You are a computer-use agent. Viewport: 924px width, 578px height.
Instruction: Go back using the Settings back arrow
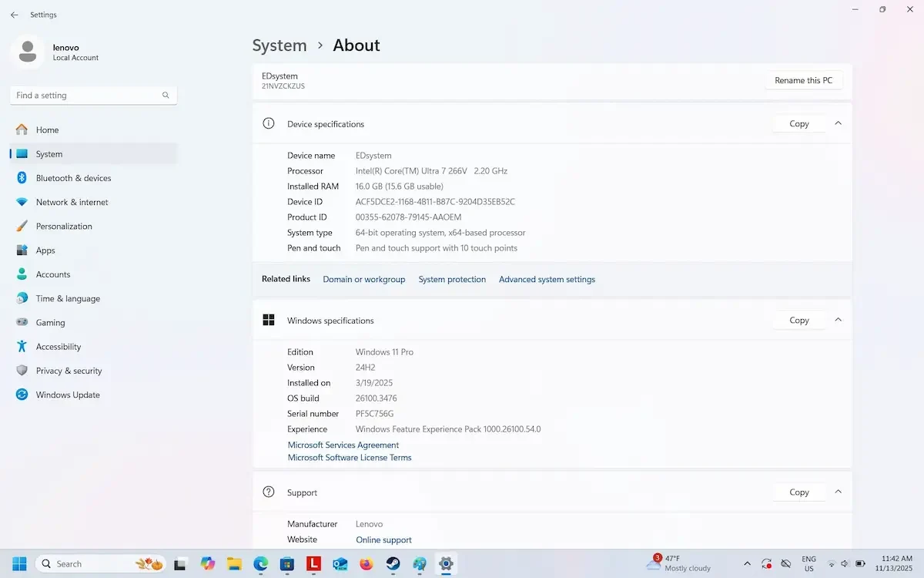coord(14,15)
